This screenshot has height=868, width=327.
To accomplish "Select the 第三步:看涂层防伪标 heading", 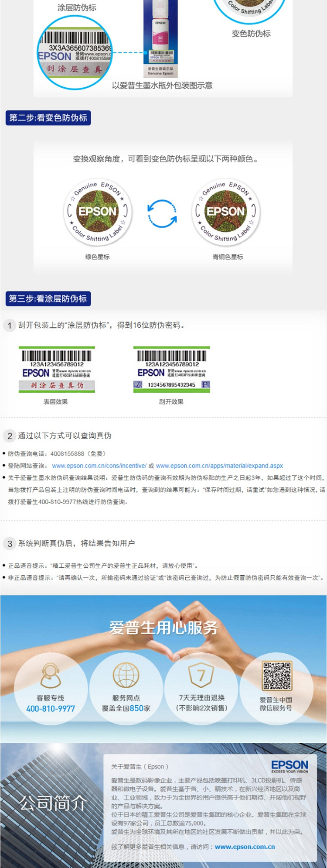I will 48,299.
